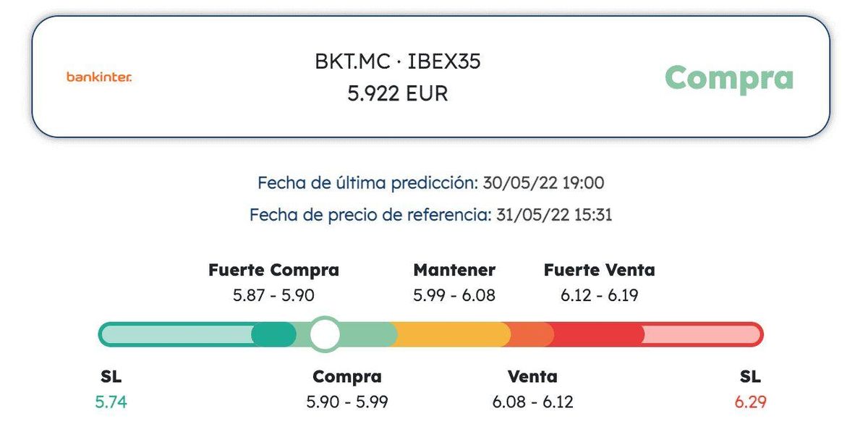Click the Bankinter logo
The height and width of the screenshot is (445, 868).
(x=98, y=77)
